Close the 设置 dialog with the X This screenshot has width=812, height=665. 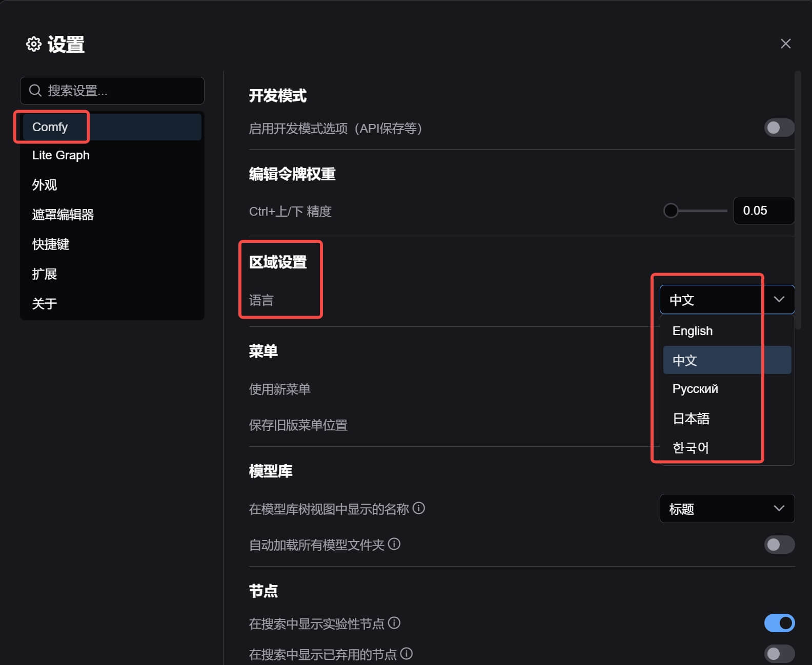point(785,44)
